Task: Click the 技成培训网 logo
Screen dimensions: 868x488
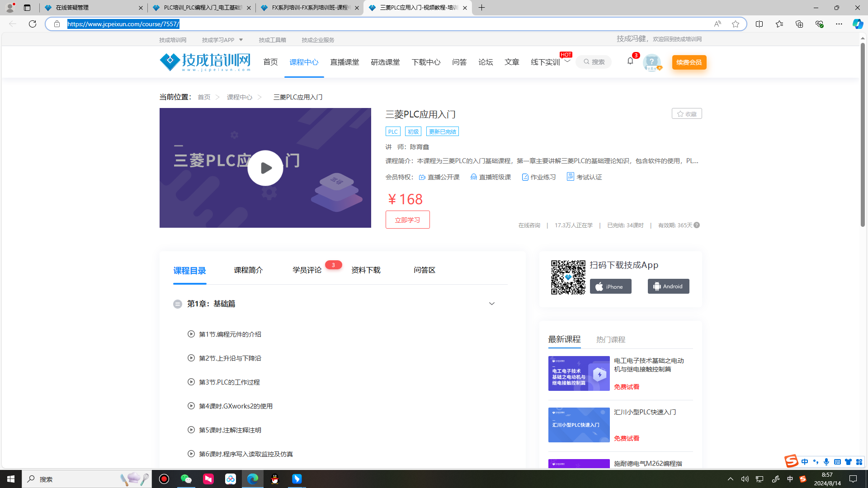Action: [x=205, y=62]
